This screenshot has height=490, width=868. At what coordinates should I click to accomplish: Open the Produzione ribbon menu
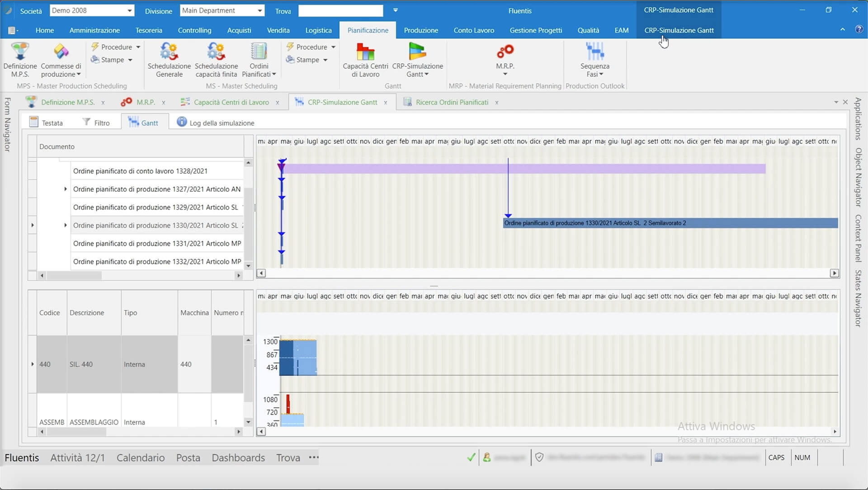pyautogui.click(x=421, y=30)
